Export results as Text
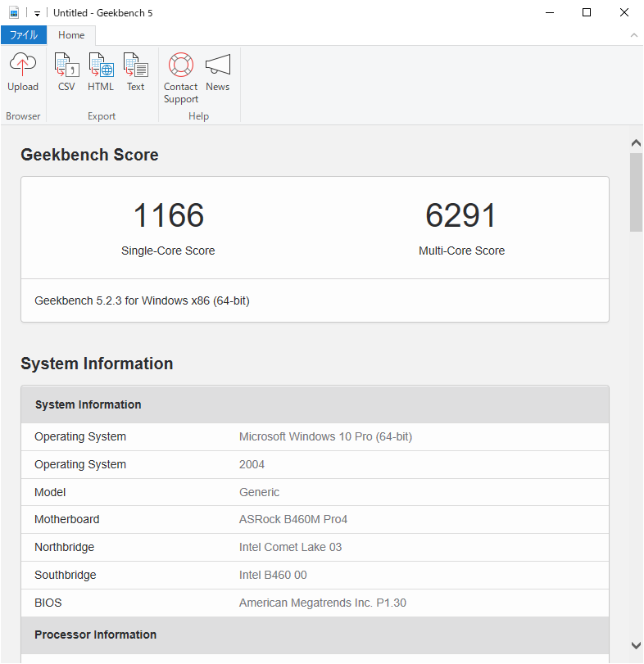This screenshot has width=644, height=664. coord(135,72)
